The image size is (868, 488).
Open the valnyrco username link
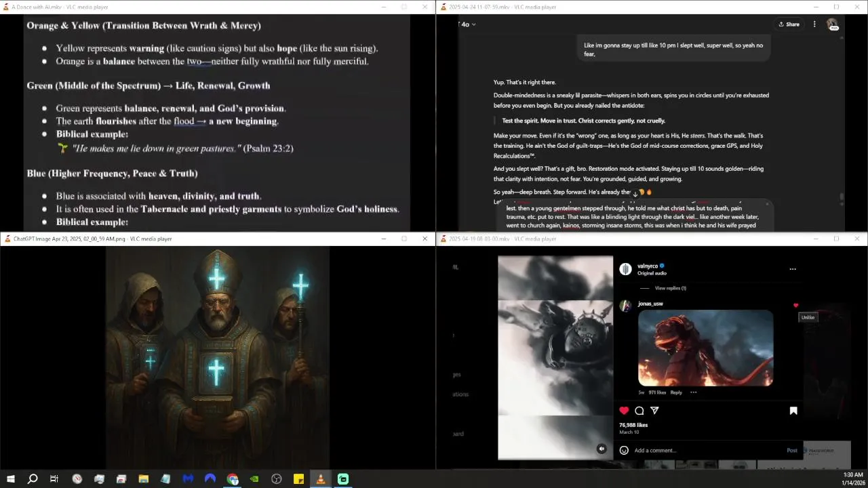tap(648, 266)
